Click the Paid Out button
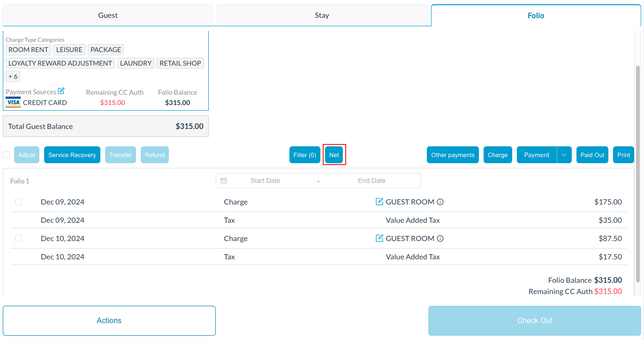 coord(592,155)
